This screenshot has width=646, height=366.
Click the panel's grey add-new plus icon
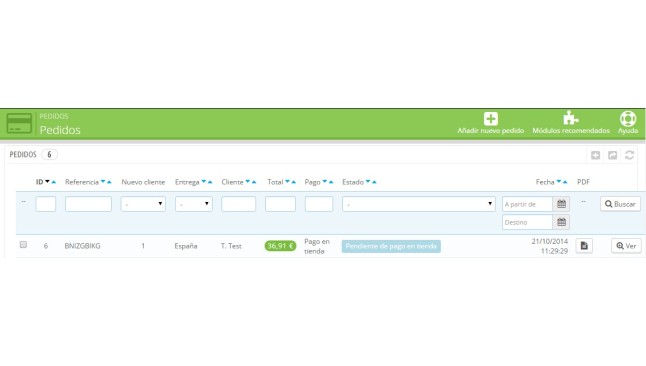tap(595, 155)
